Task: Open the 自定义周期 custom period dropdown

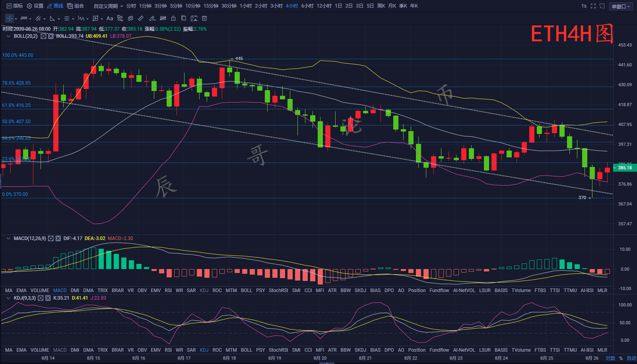Action: [108, 6]
